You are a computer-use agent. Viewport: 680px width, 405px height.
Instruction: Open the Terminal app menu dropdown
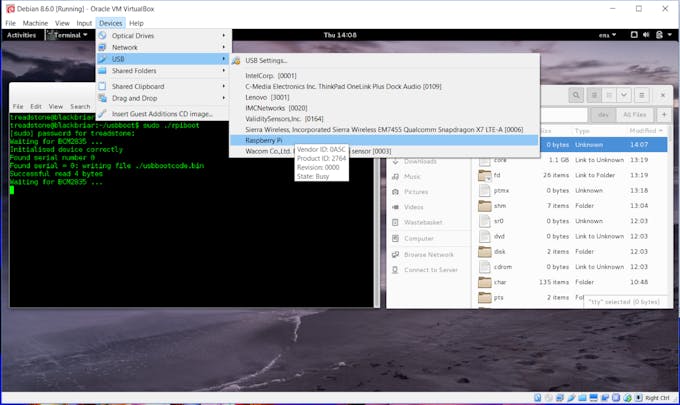67,35
